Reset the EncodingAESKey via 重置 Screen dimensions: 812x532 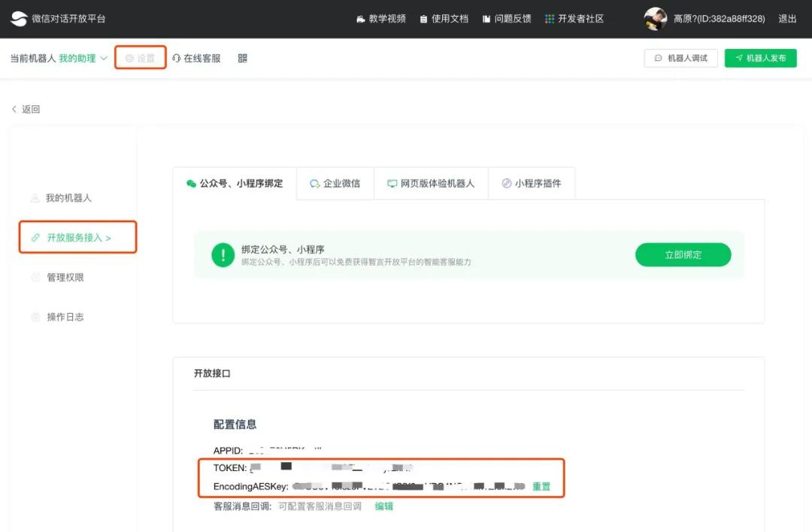point(542,487)
